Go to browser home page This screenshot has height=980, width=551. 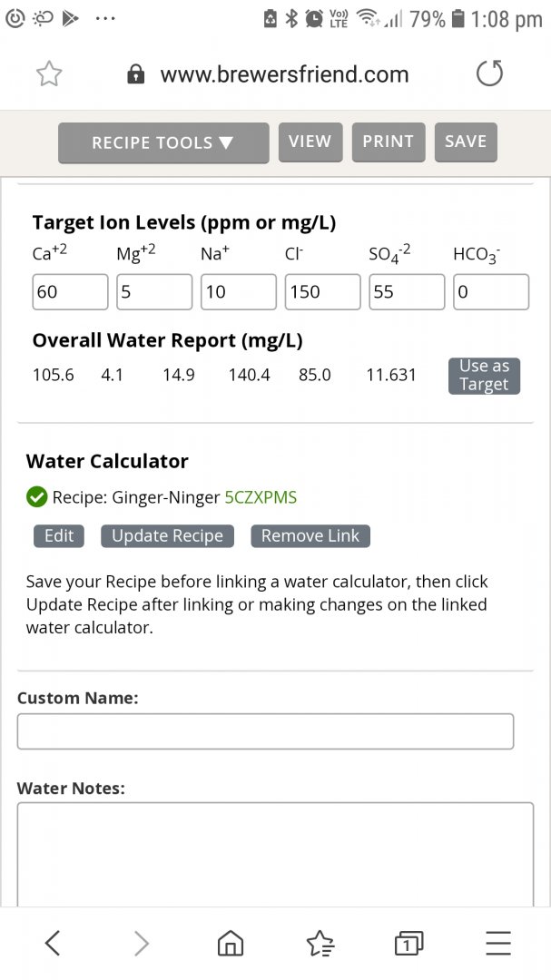[231, 944]
